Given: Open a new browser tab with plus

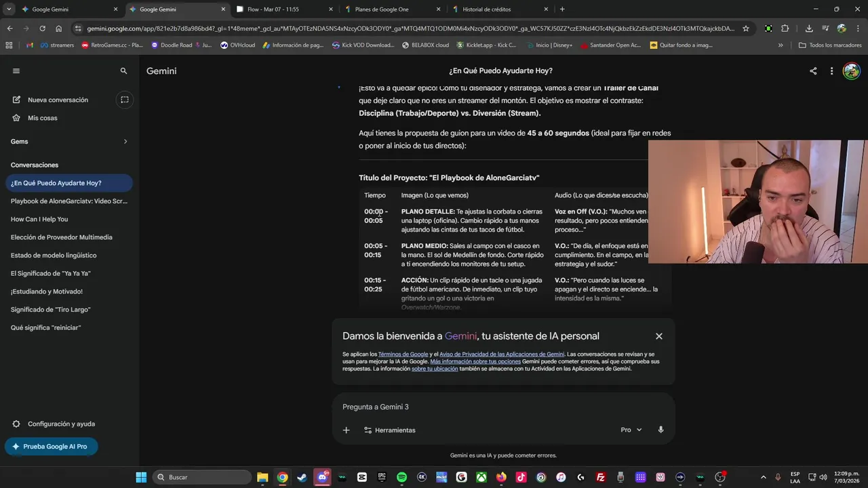Looking at the screenshot, I should pyautogui.click(x=562, y=9).
